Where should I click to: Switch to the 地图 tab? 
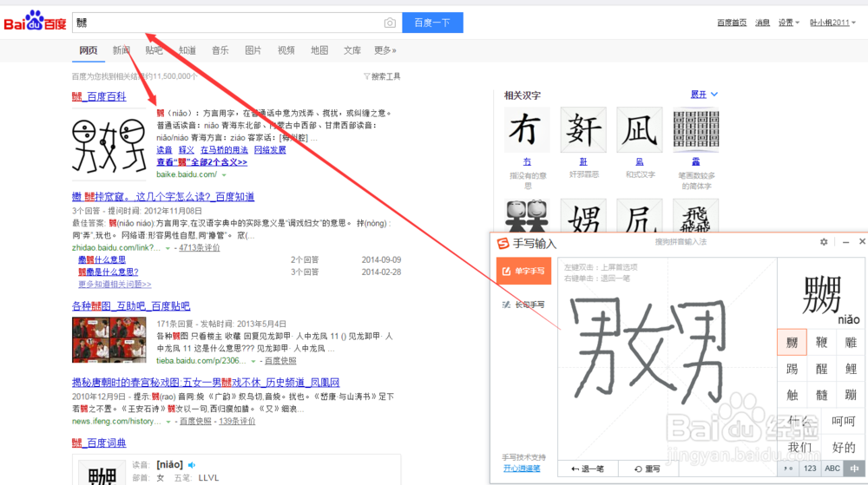point(319,50)
